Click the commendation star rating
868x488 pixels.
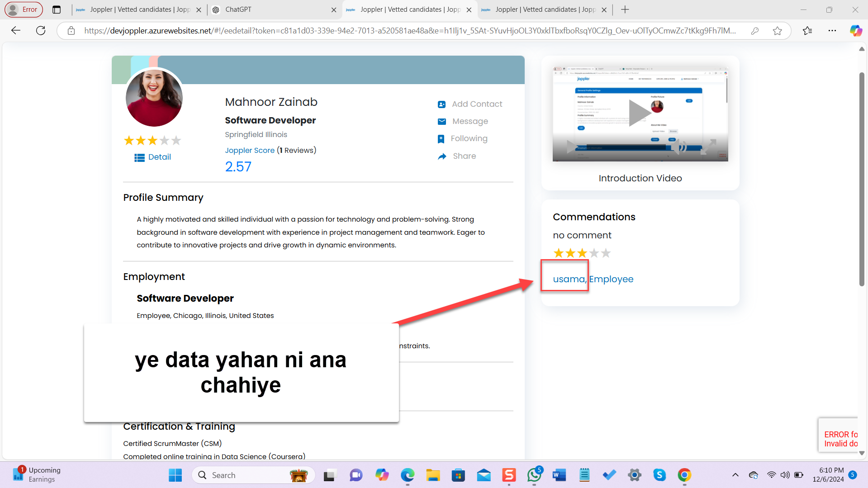[x=582, y=253]
